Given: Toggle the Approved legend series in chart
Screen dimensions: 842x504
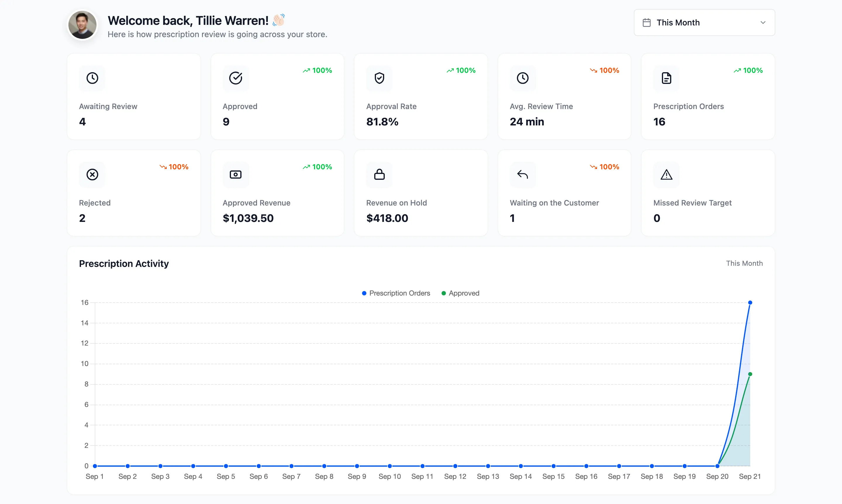Looking at the screenshot, I should pyautogui.click(x=460, y=293).
